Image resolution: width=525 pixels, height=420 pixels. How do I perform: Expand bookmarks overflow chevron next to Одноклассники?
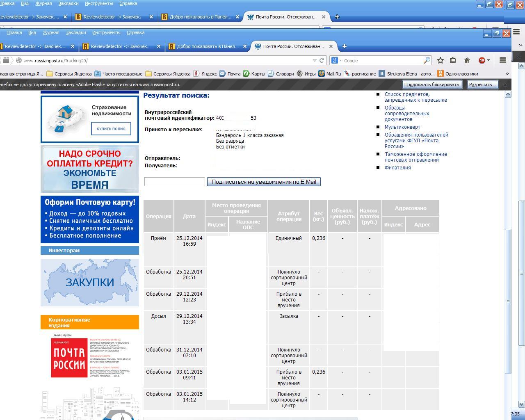coord(507,74)
